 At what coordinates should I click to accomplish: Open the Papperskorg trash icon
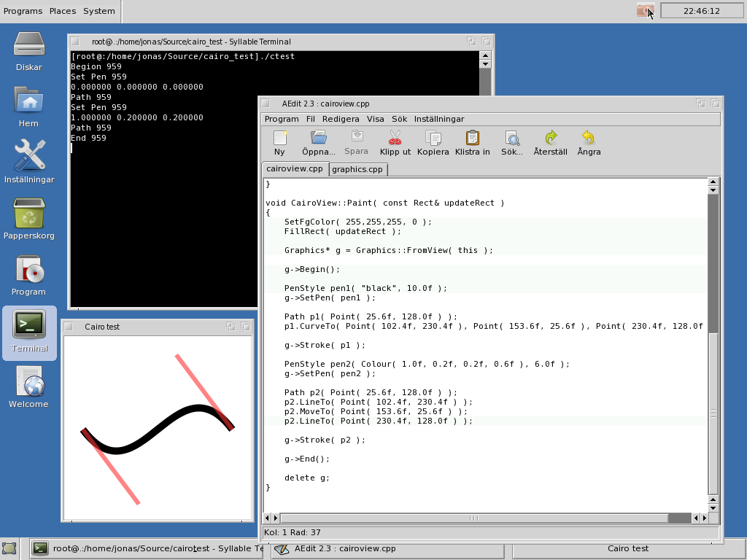[x=29, y=213]
